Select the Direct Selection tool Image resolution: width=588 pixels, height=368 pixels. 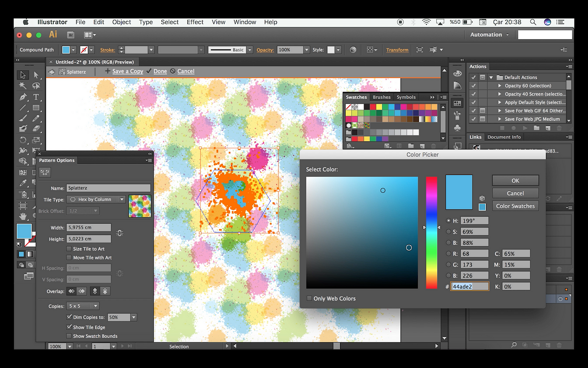click(36, 75)
